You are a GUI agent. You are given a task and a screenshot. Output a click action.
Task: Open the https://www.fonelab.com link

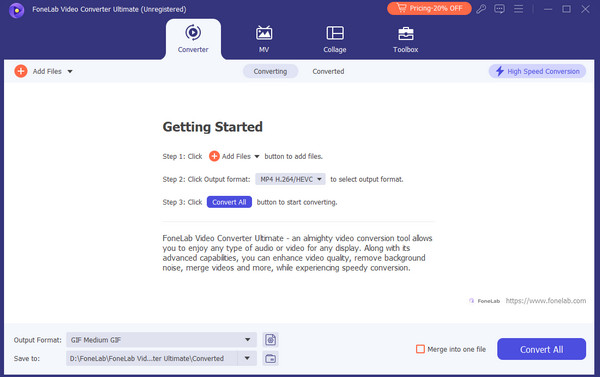[546, 301]
